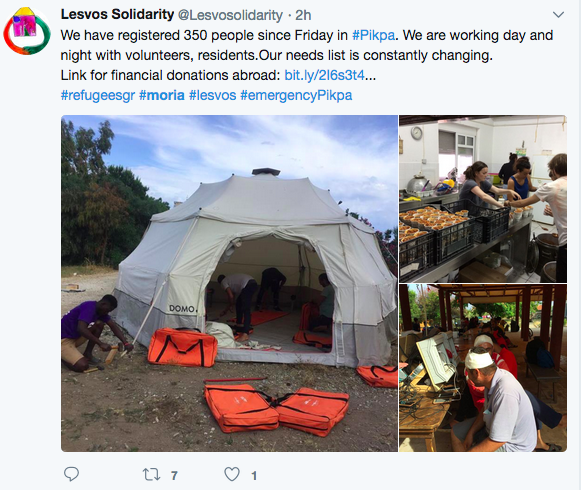
Task: Enlarge the kitchen food preparation photo
Action: click(x=483, y=199)
